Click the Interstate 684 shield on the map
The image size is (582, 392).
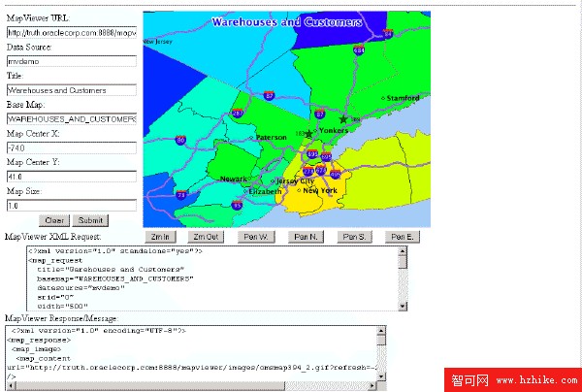pos(359,49)
